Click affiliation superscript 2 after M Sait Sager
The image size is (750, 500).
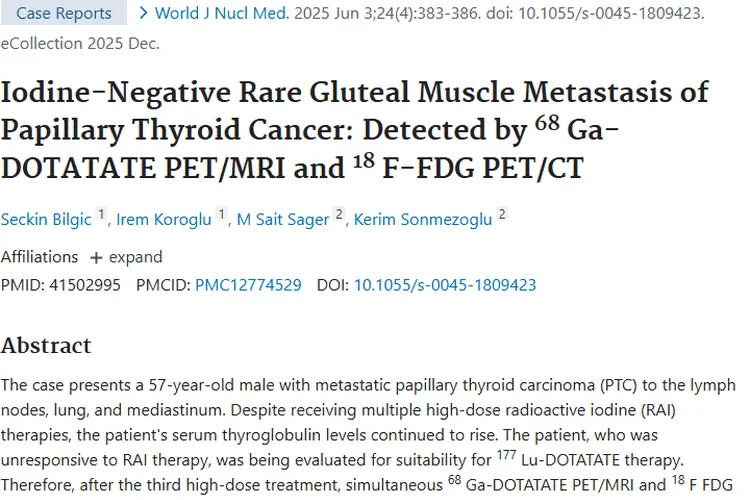tap(338, 215)
